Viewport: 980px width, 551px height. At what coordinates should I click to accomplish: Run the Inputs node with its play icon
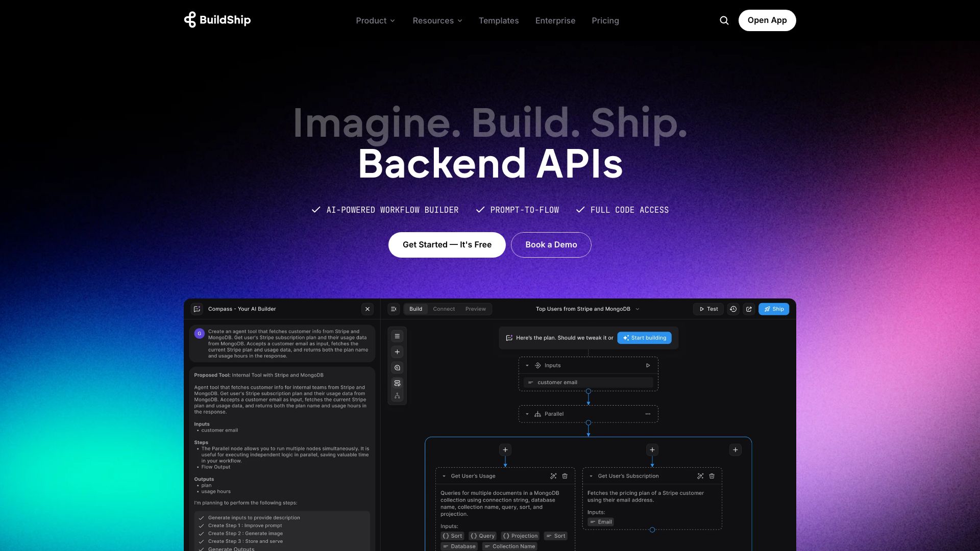pyautogui.click(x=648, y=365)
